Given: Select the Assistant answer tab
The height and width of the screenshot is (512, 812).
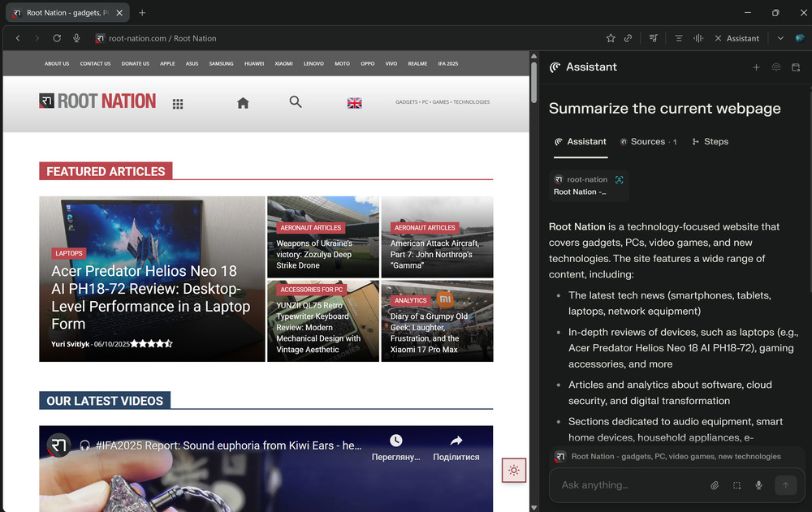Looking at the screenshot, I should pos(580,142).
